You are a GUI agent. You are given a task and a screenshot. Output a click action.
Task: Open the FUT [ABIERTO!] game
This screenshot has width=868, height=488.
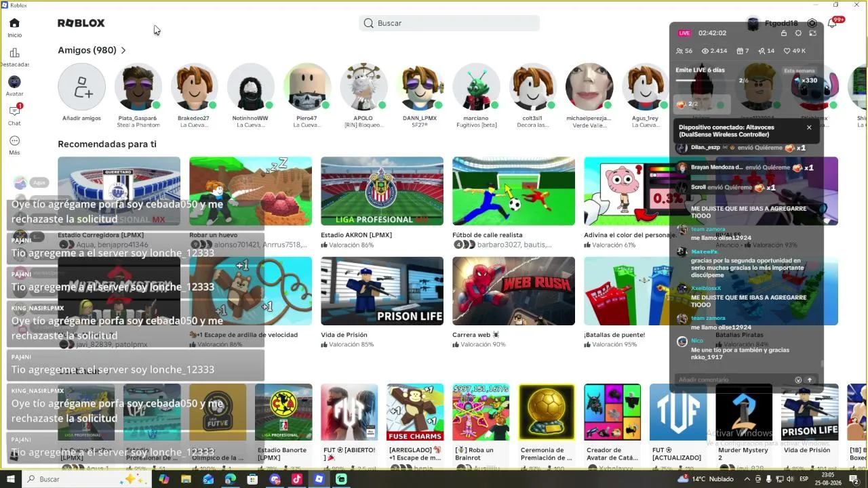(x=349, y=412)
